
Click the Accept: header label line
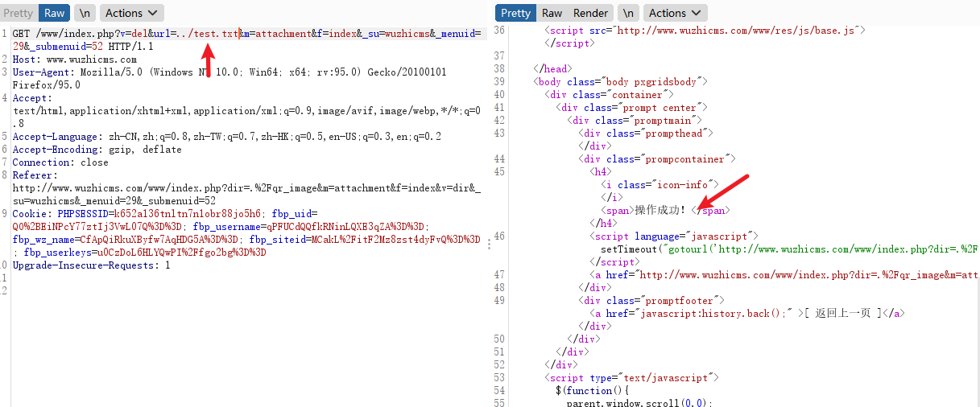[x=32, y=98]
